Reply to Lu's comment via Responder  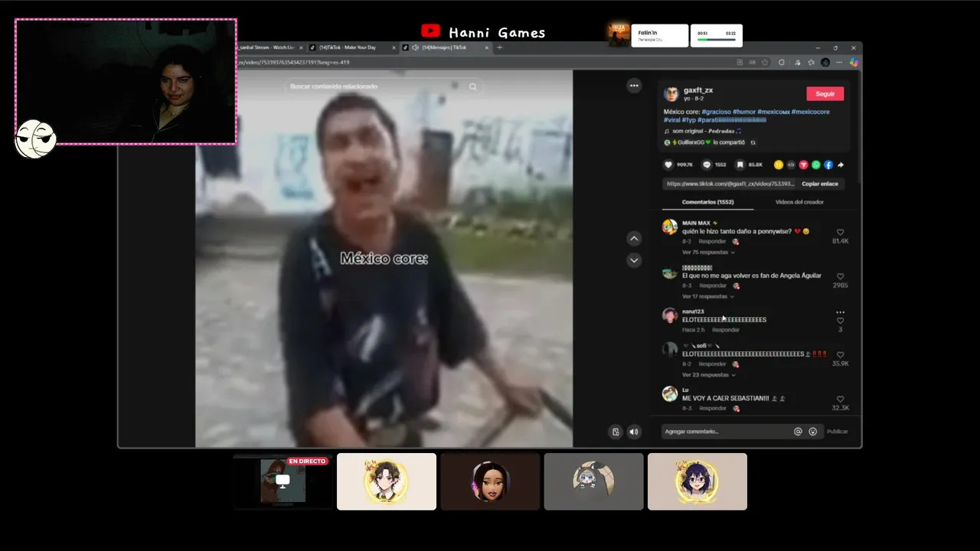click(x=712, y=409)
